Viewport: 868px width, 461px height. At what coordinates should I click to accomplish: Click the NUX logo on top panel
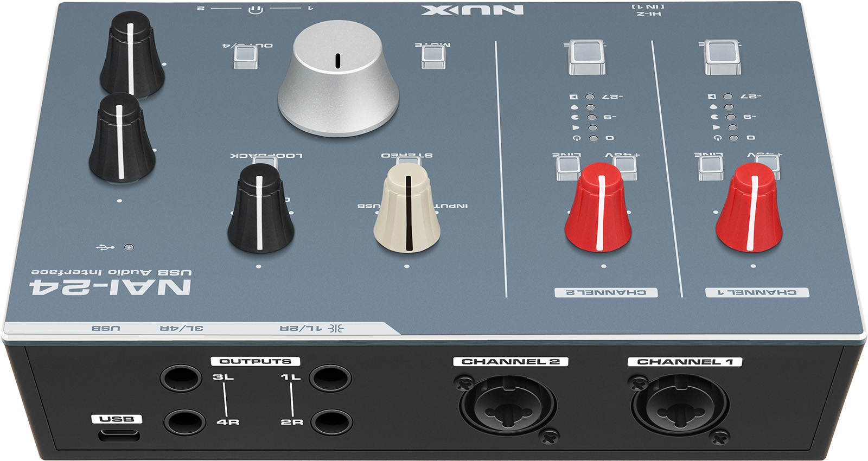[x=472, y=10]
